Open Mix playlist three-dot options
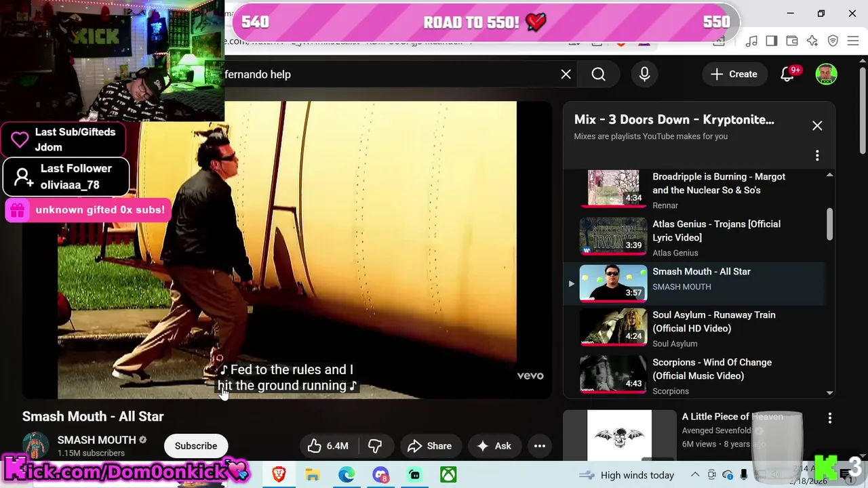The image size is (868, 488). pos(817,156)
